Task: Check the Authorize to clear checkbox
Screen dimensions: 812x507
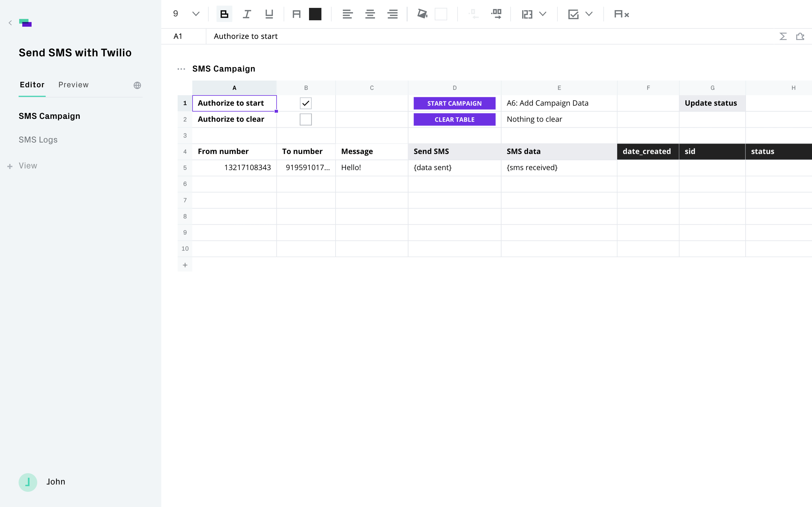Action: pos(305,119)
